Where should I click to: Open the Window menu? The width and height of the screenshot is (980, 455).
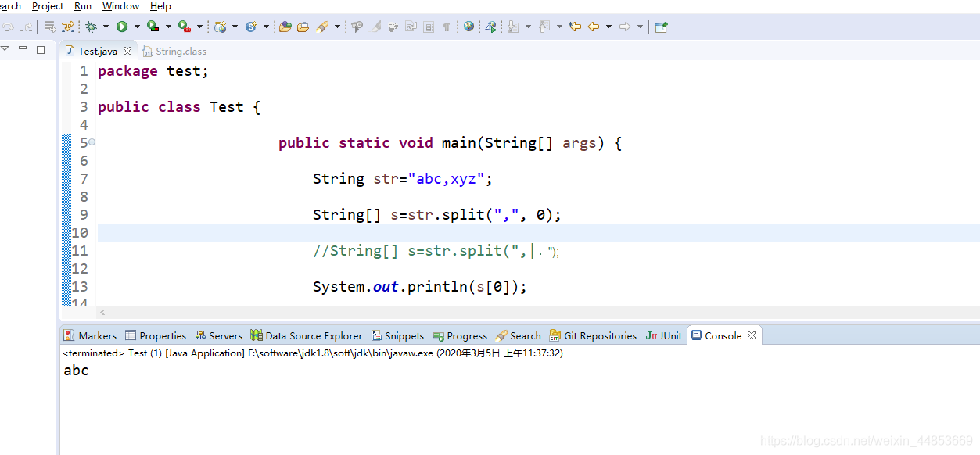(120, 6)
